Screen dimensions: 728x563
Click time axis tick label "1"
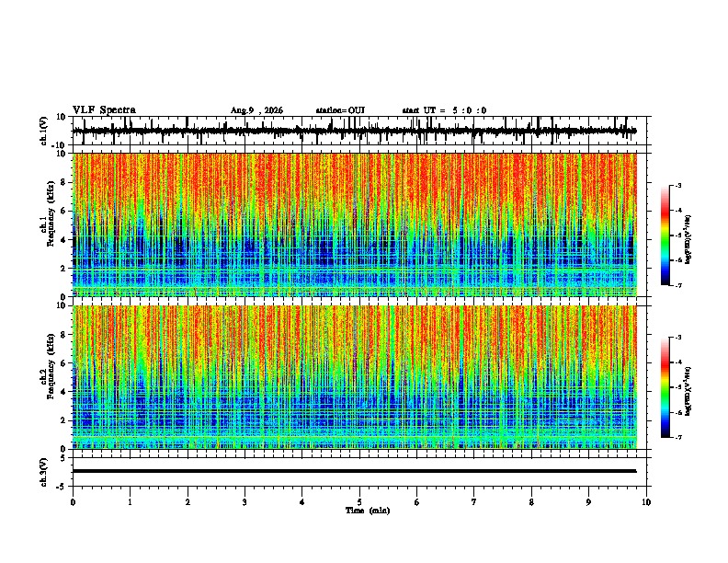[x=130, y=502]
